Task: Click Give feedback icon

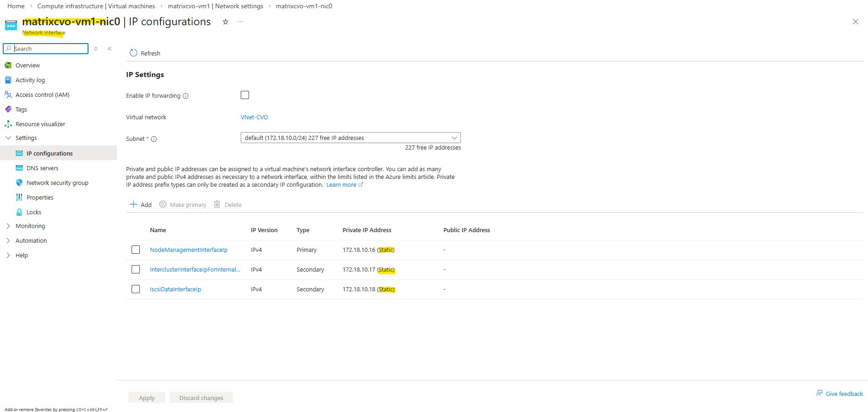Action: (x=819, y=393)
